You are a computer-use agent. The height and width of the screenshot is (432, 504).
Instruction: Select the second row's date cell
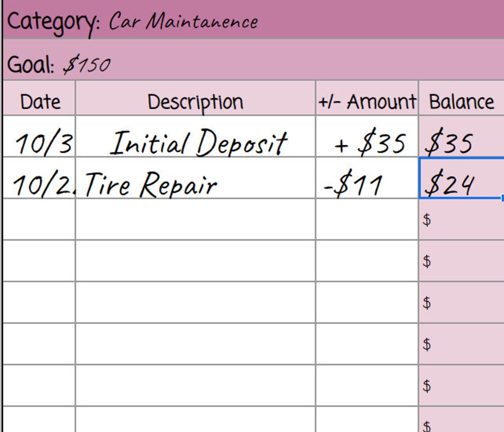39,178
